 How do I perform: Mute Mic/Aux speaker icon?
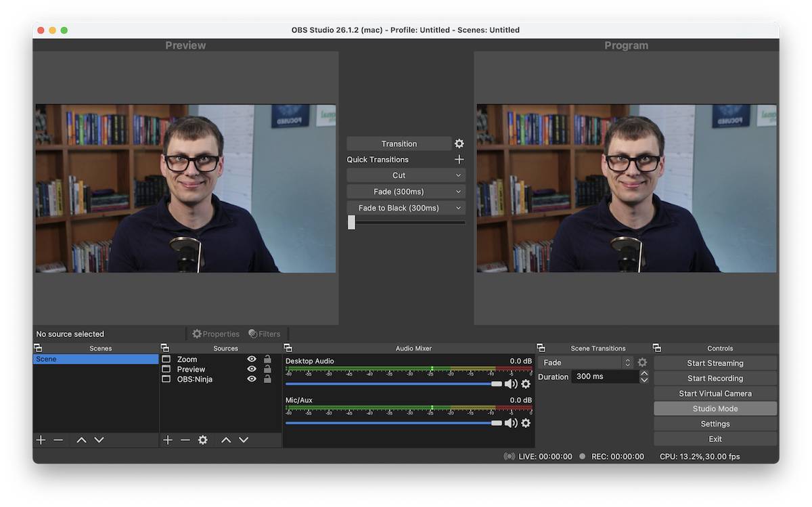(511, 423)
